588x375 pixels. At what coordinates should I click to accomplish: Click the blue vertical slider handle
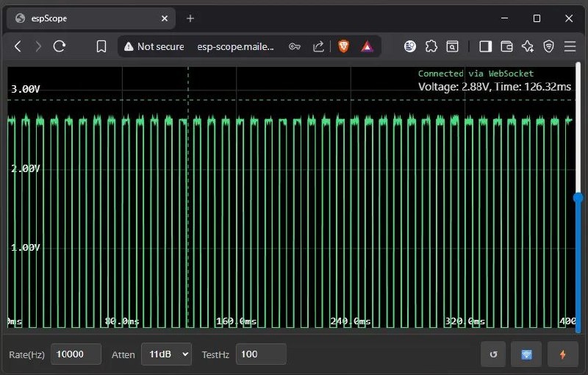(x=578, y=198)
